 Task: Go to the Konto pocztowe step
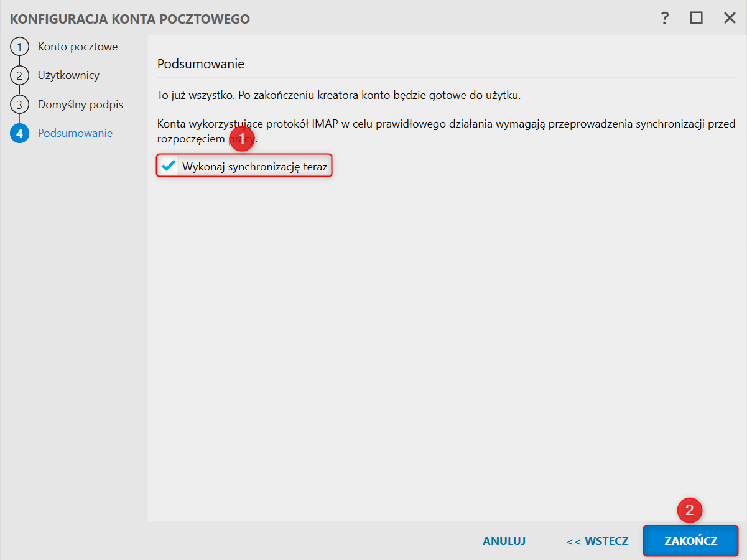coord(77,47)
